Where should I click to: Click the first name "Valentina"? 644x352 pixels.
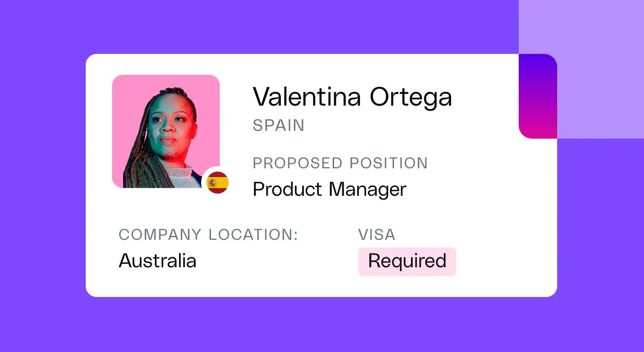click(x=307, y=97)
